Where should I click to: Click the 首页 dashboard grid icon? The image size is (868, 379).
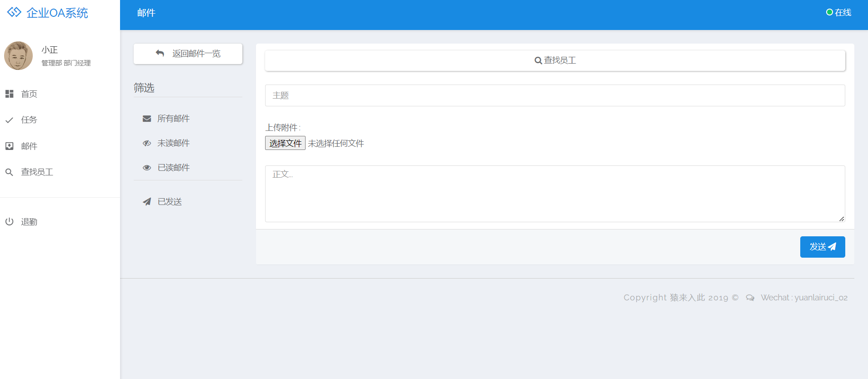coord(9,94)
